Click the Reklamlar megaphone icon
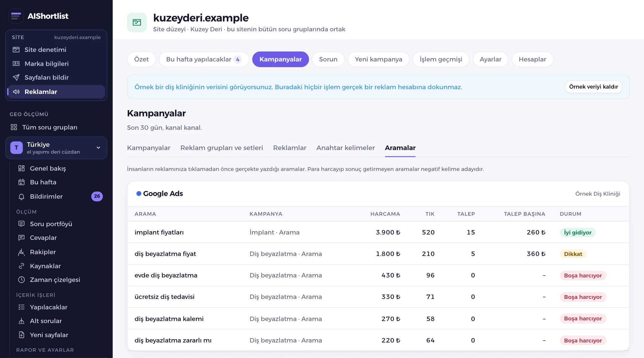 pyautogui.click(x=16, y=92)
